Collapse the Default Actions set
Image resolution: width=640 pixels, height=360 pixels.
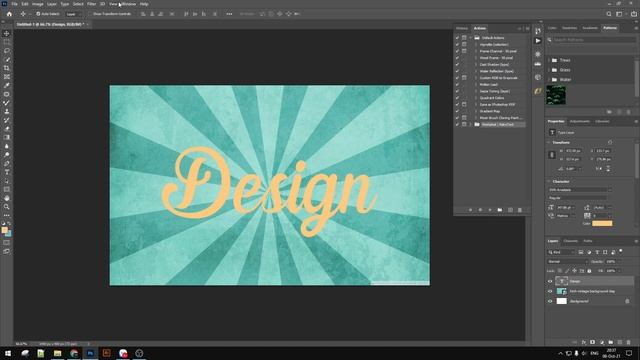point(471,38)
